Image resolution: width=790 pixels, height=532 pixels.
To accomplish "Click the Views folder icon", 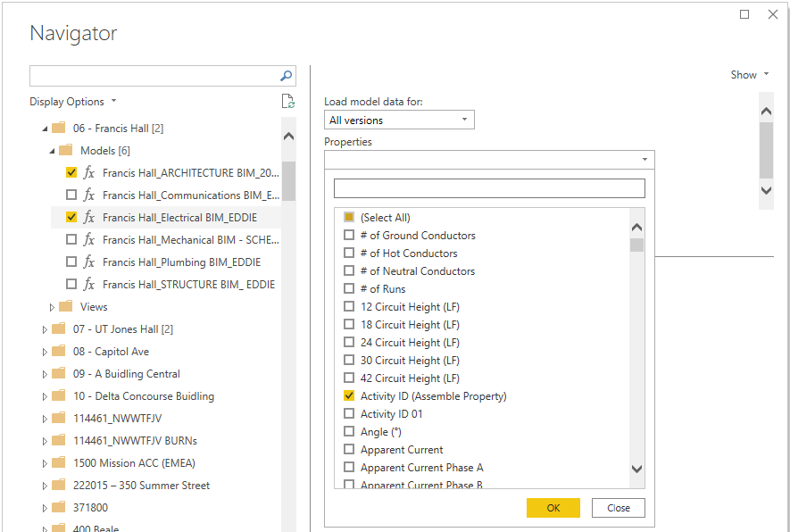I will (x=66, y=307).
